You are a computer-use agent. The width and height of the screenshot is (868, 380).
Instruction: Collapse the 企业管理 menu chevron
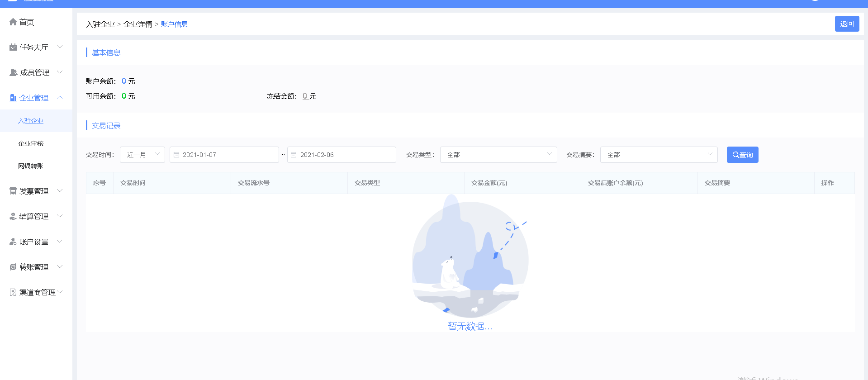[60, 98]
